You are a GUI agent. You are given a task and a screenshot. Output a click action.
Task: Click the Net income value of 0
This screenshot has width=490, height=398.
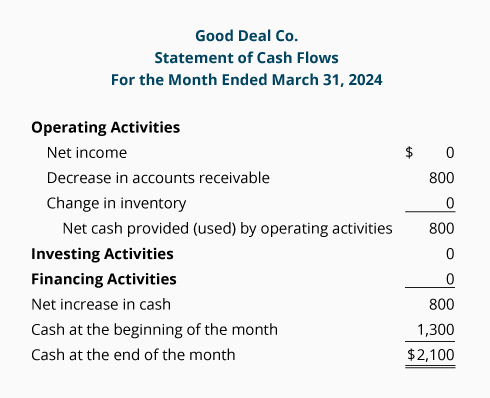pyautogui.click(x=450, y=153)
